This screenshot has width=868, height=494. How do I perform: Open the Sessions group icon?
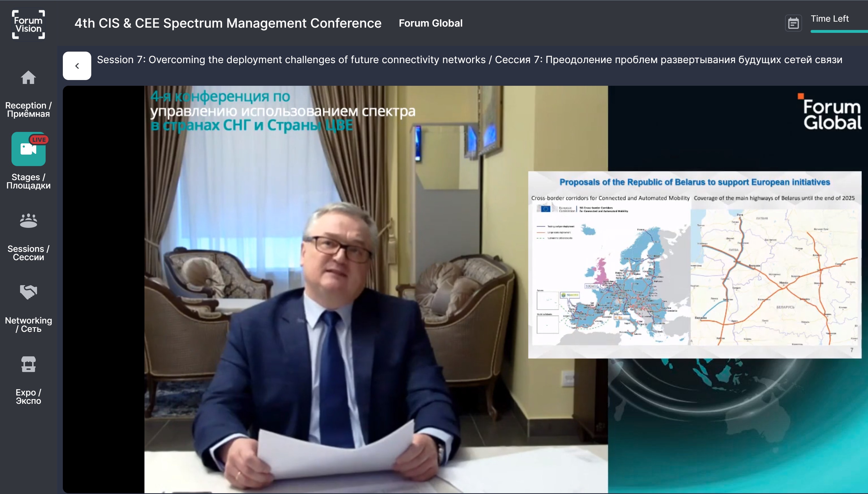point(28,221)
